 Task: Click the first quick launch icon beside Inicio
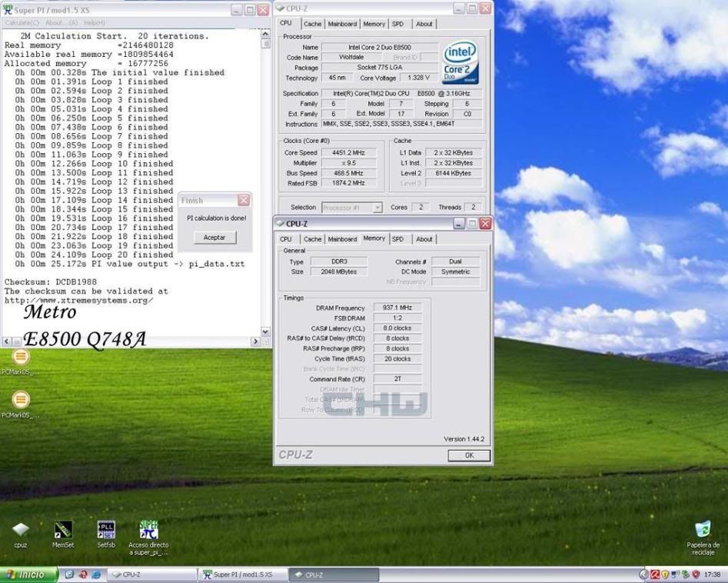[x=70, y=575]
